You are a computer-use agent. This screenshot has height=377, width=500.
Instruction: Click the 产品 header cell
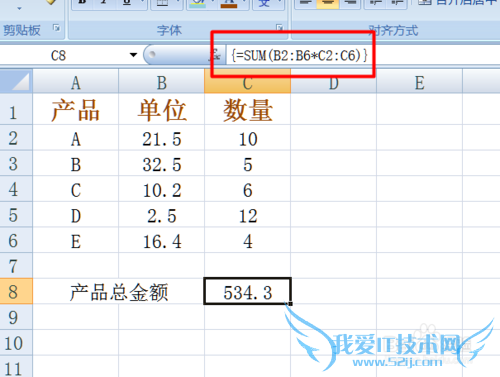coord(76,109)
